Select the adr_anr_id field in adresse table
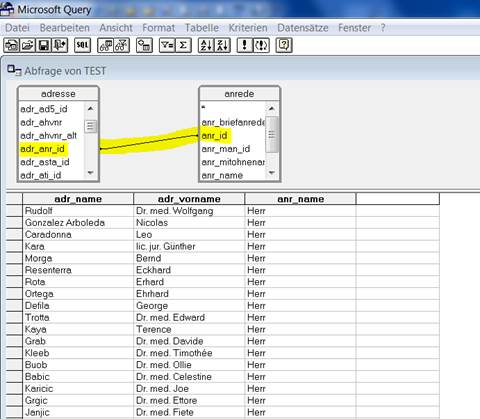The image size is (480, 419). click(x=42, y=149)
